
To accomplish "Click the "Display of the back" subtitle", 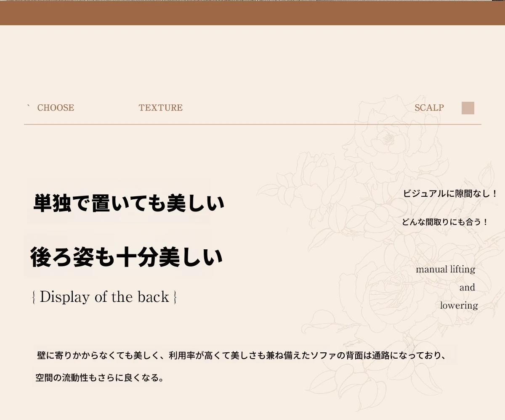I will 104,297.
